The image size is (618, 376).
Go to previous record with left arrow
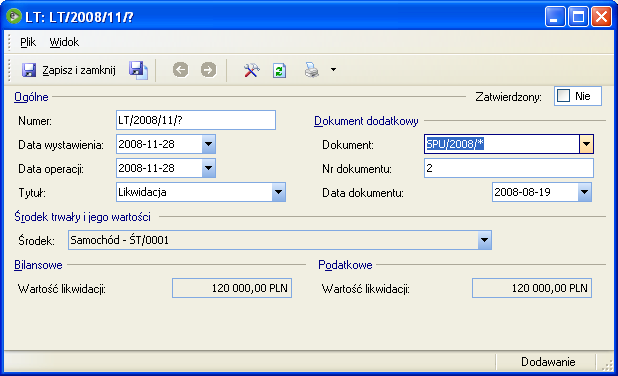pos(181,70)
